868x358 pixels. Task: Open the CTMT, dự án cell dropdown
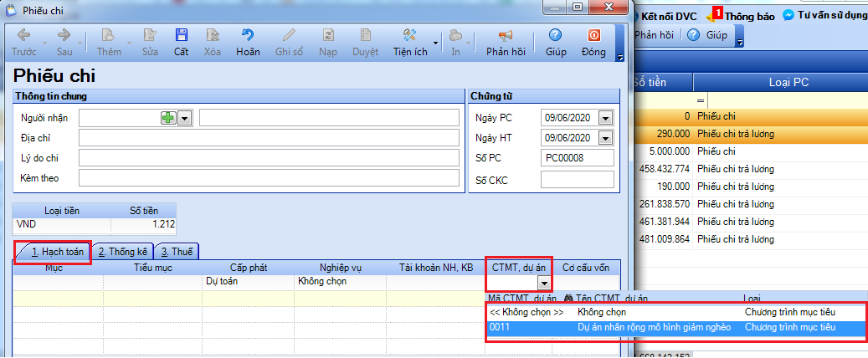[x=544, y=284]
